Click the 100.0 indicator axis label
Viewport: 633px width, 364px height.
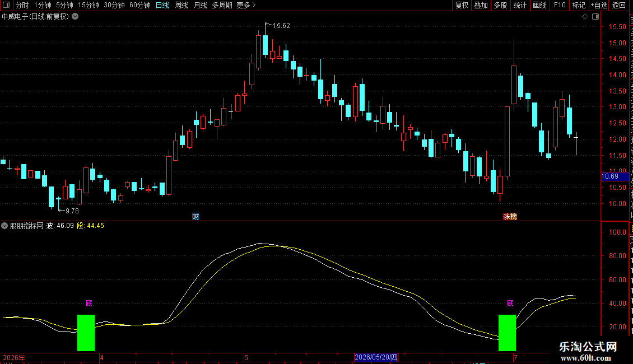coord(617,232)
